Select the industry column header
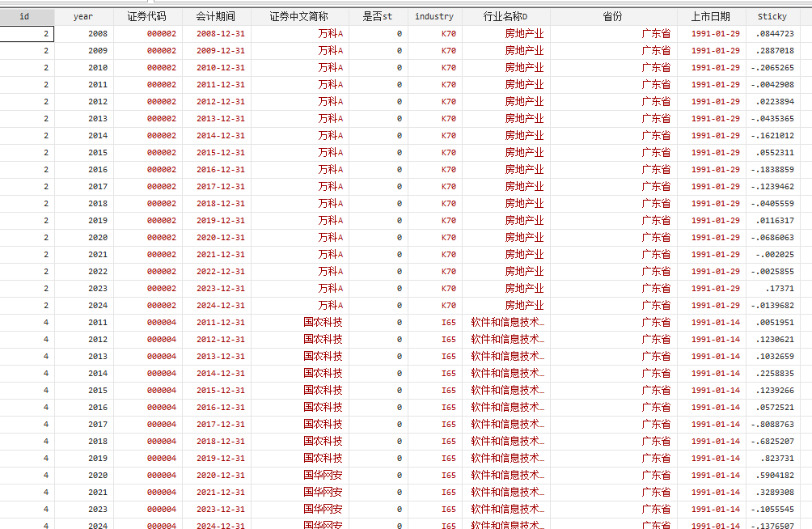The width and height of the screenshot is (812, 529). tap(434, 16)
